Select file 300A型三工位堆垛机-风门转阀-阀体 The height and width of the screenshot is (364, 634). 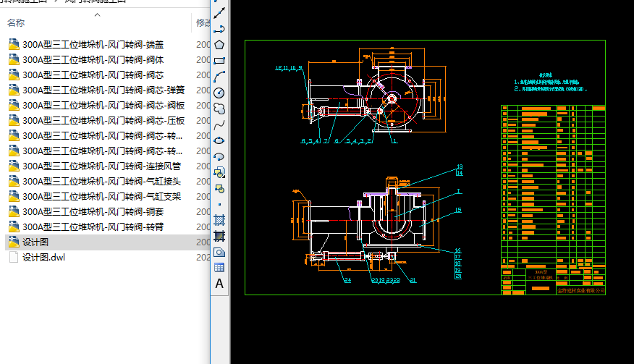[x=93, y=60]
